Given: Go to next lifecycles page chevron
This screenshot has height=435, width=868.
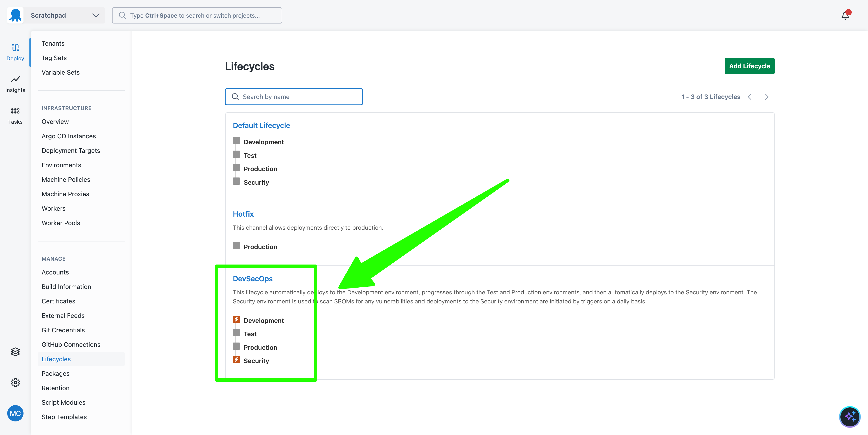Looking at the screenshot, I should pos(767,97).
